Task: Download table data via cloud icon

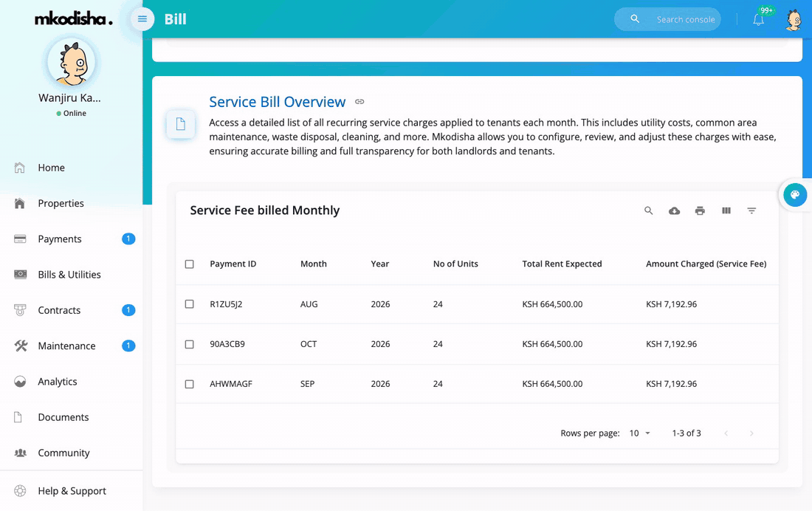Action: (674, 210)
